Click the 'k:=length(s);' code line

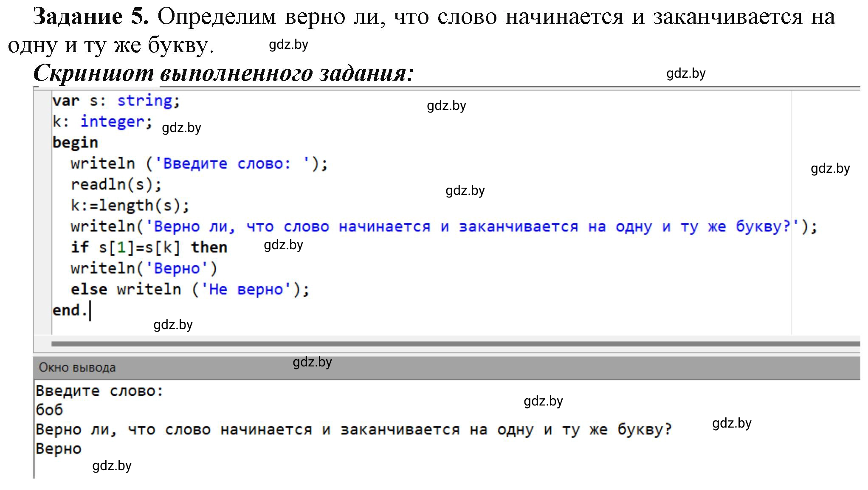[x=130, y=206]
